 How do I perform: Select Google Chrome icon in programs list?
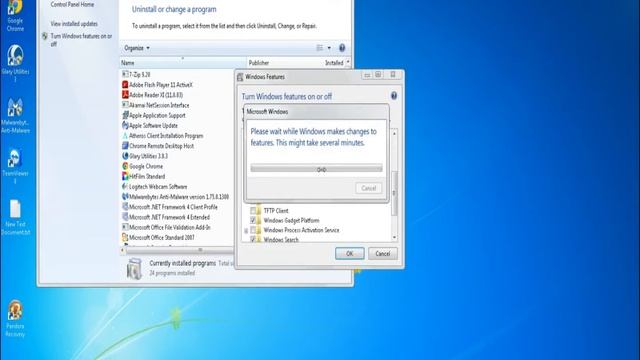point(125,166)
